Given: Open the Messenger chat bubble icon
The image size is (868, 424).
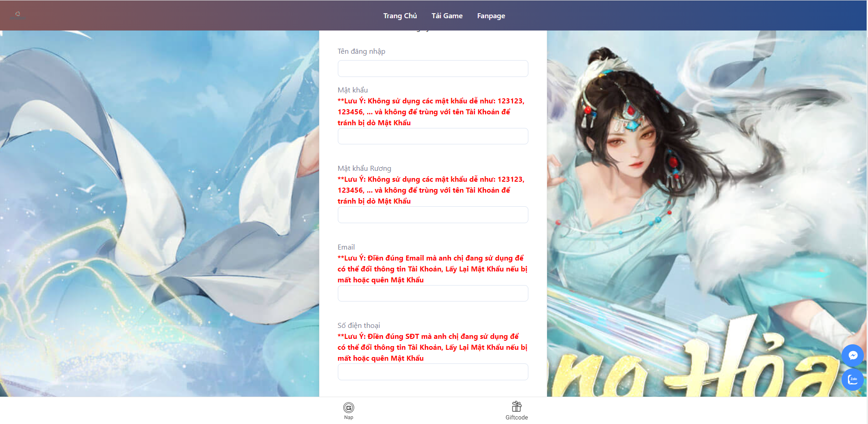Looking at the screenshot, I should [x=852, y=355].
